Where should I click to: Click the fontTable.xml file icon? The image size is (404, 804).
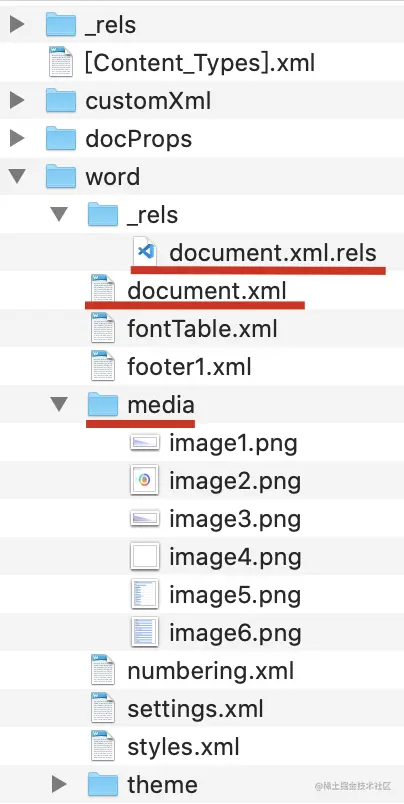[x=103, y=328]
